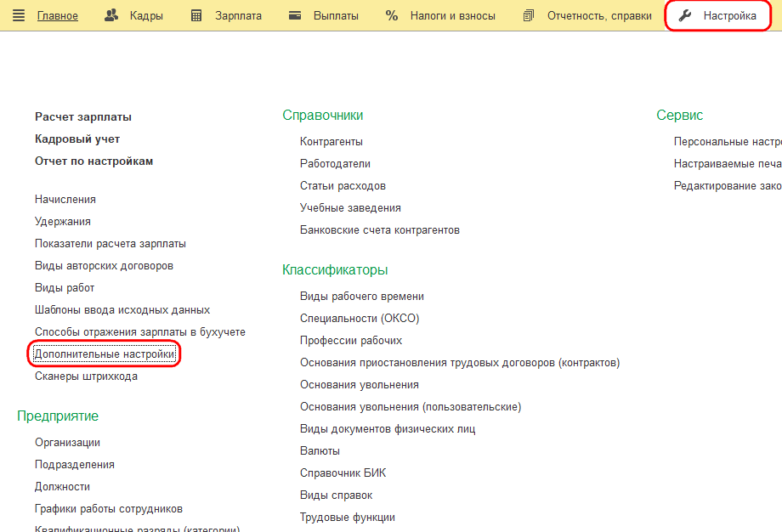Click the Классификаторы heading
Screen dimensions: 782x532
(335, 269)
